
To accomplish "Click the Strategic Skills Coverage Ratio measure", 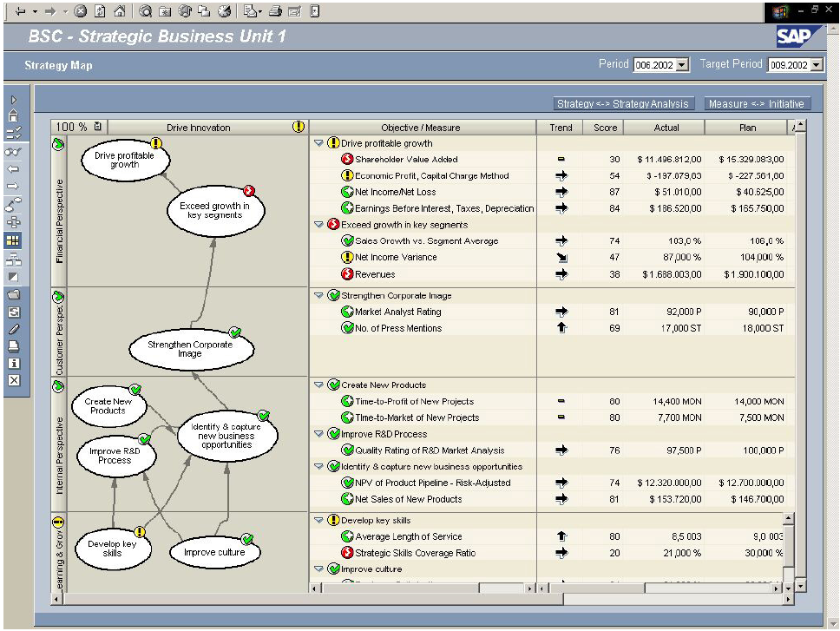I will 415,553.
